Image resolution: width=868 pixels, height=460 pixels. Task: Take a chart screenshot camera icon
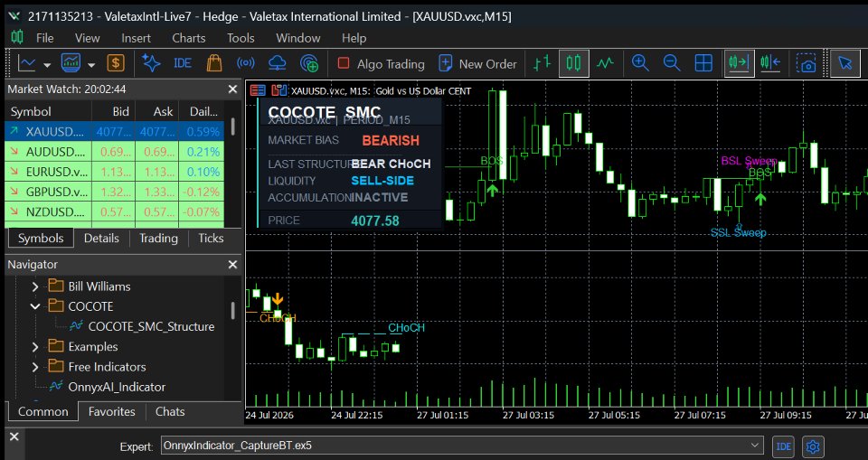click(807, 63)
